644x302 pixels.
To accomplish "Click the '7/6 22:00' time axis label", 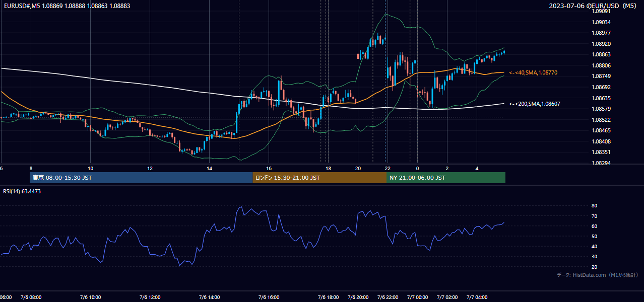I will 388,297.
